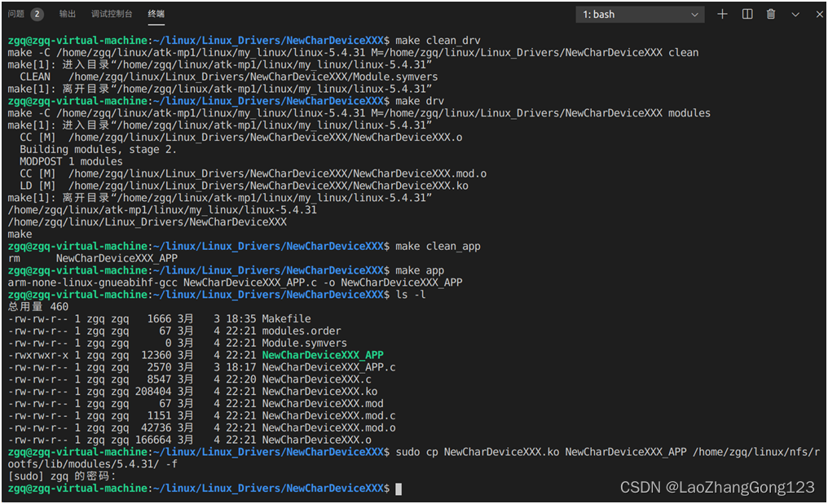Screen dimensions: 828x504
Task: Open the 问题 problems tab
Action: pos(15,14)
